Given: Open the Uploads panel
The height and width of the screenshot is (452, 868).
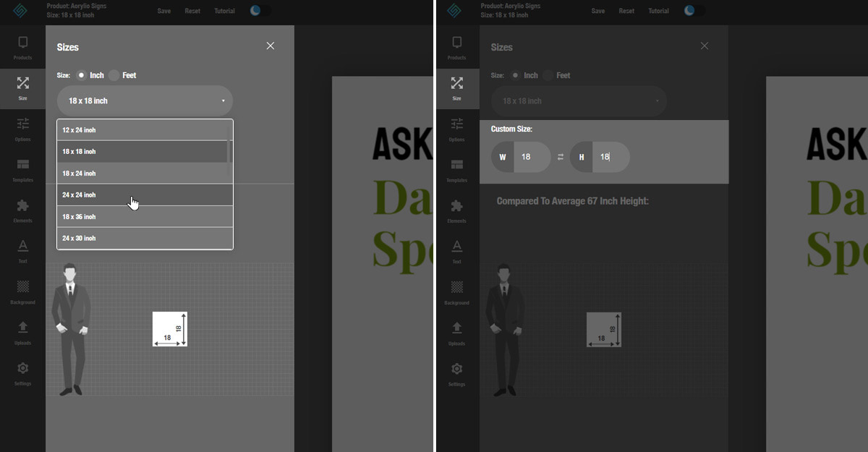Looking at the screenshot, I should [22, 333].
